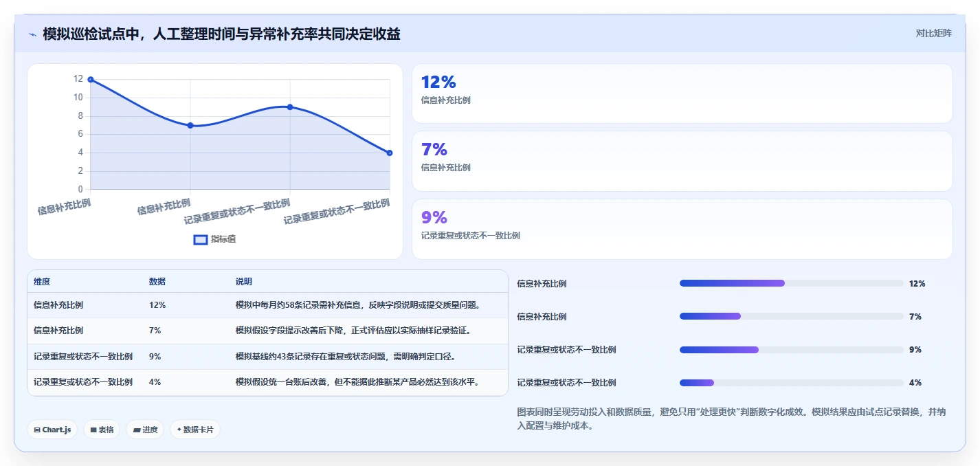980x466 pixels.
Task: Select the large 12% stat card value
Action: point(438,82)
